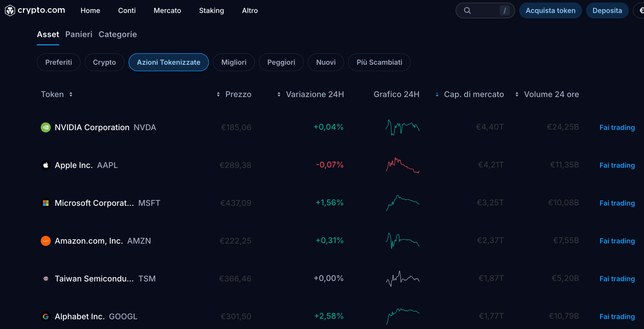This screenshot has height=329, width=644.
Task: Click the Apple Inc. name
Action: (x=74, y=165)
